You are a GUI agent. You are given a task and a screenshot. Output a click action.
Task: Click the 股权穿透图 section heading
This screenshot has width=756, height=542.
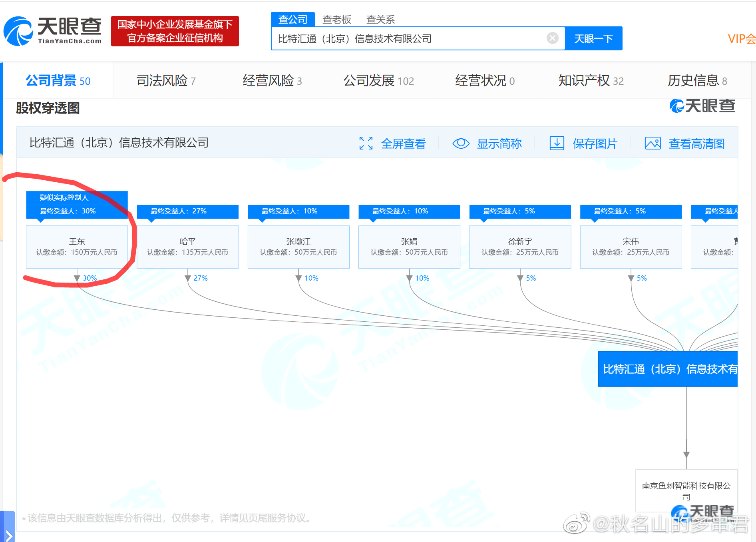coord(48,108)
